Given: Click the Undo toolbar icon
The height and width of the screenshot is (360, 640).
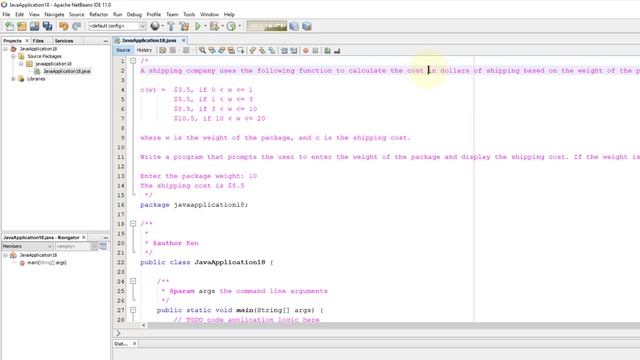Looking at the screenshot, I should (64, 26).
